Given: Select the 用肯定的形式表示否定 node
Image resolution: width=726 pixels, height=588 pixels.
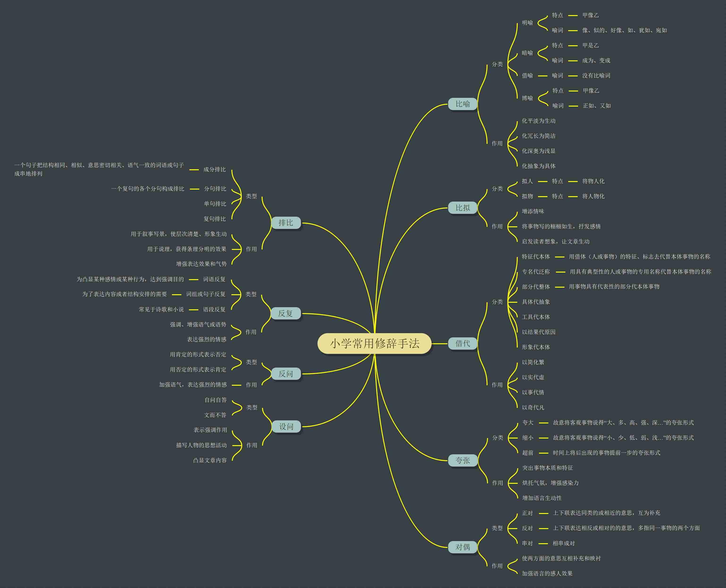Looking at the screenshot, I should coord(198,355).
